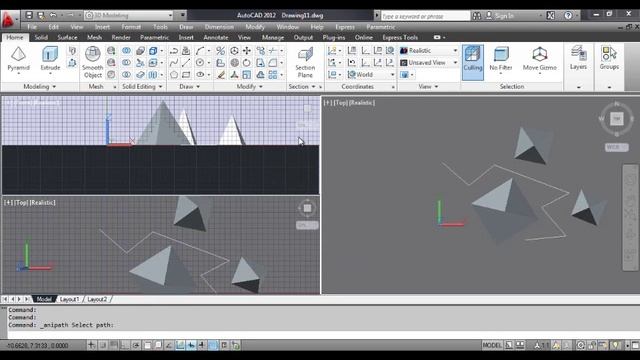Switch to the Layout1 tab

(69, 299)
